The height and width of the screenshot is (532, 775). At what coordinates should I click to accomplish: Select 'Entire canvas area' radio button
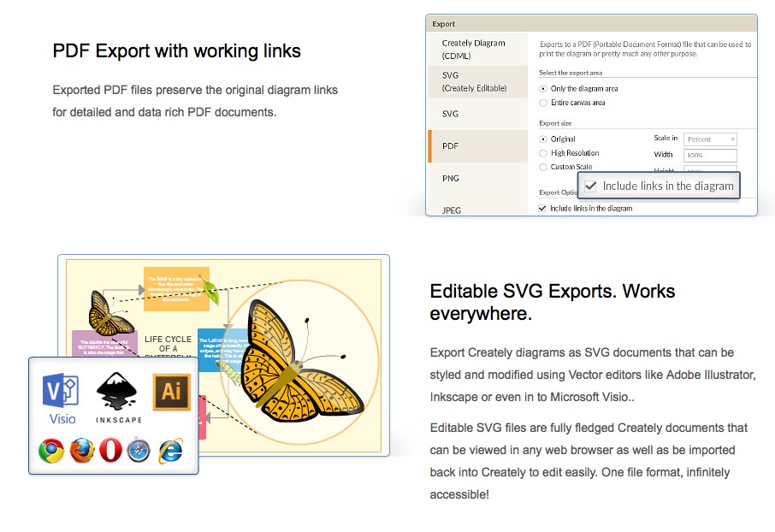point(543,103)
